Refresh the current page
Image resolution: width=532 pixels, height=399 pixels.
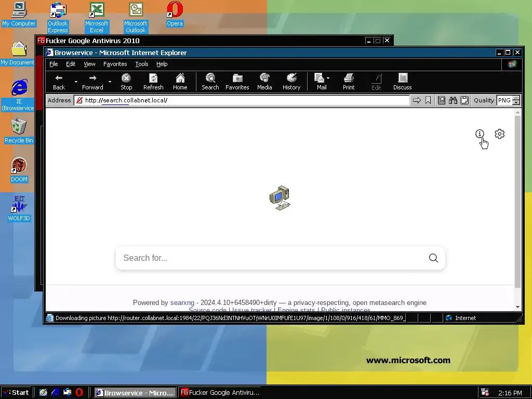pyautogui.click(x=153, y=82)
